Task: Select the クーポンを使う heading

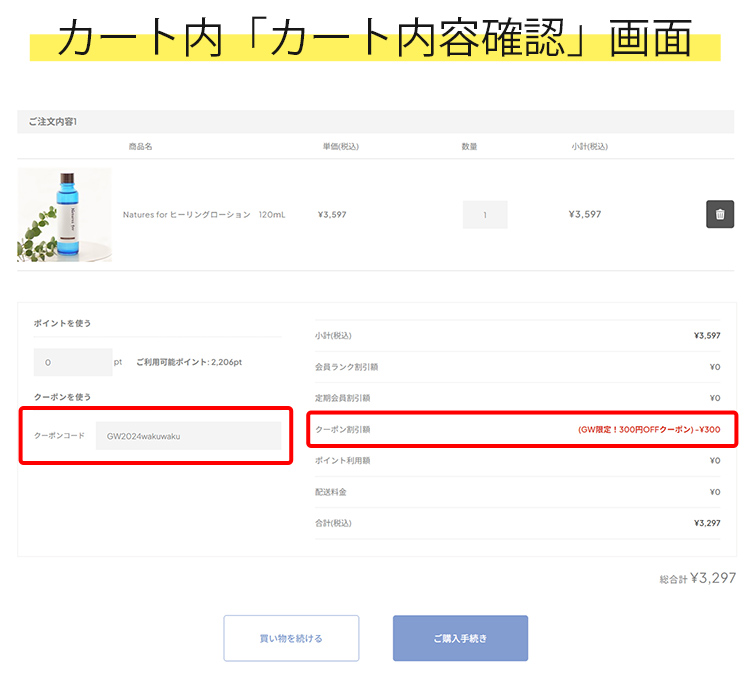Action: [x=62, y=397]
